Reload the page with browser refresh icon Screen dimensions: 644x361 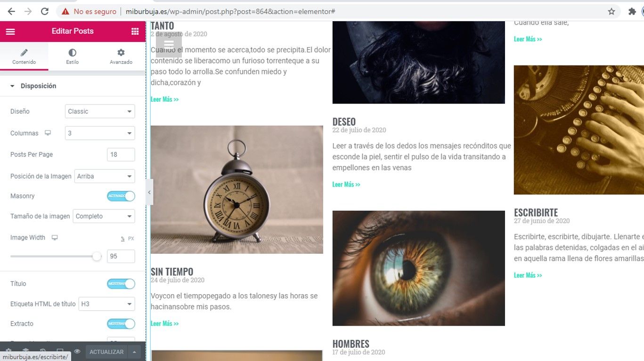[x=45, y=11]
